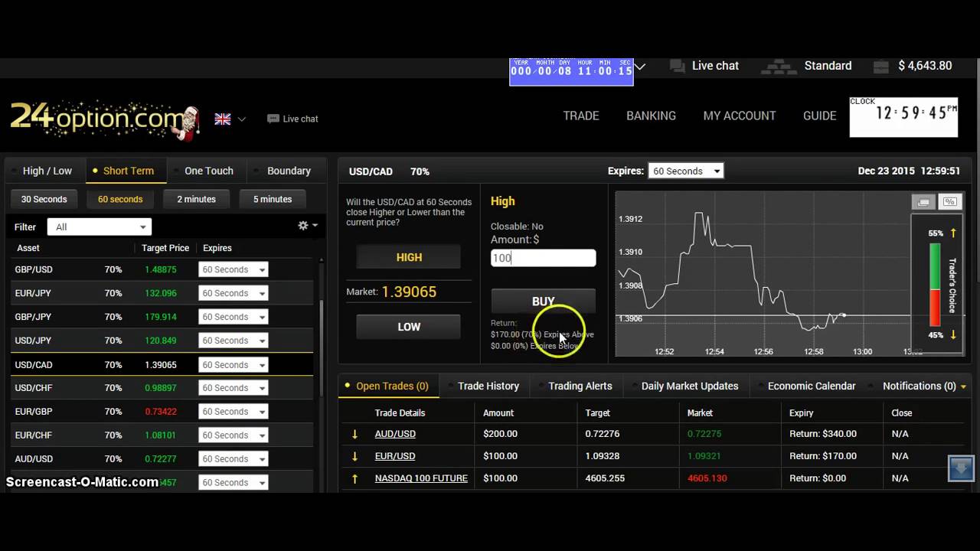Screen dimensions: 980x551
Task: Select the One Touch option type
Action: (x=208, y=171)
